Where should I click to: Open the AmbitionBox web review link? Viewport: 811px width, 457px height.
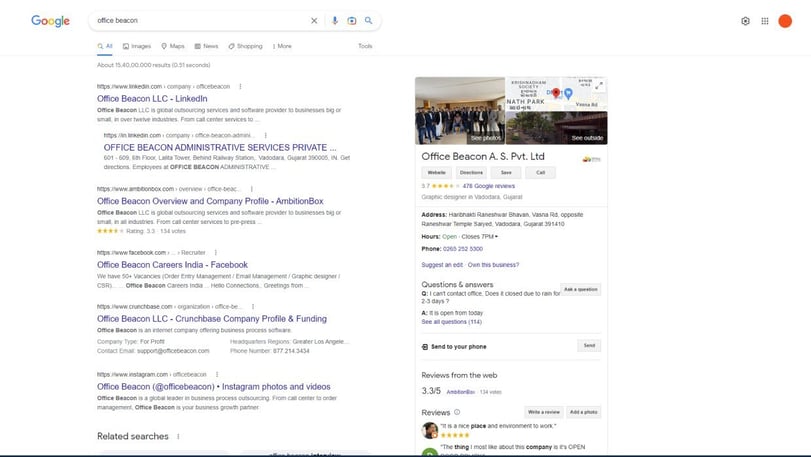pos(460,392)
